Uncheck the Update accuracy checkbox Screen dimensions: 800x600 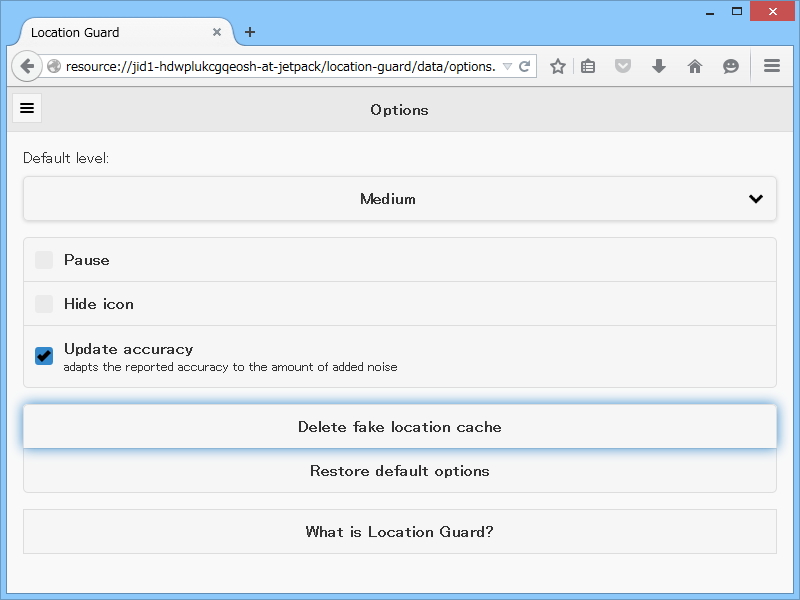tap(44, 356)
